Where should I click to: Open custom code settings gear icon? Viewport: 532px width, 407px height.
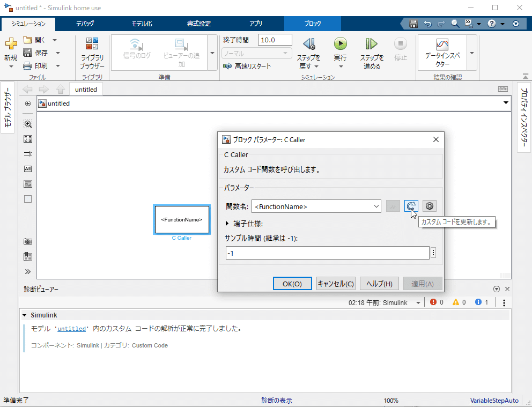pyautogui.click(x=429, y=206)
